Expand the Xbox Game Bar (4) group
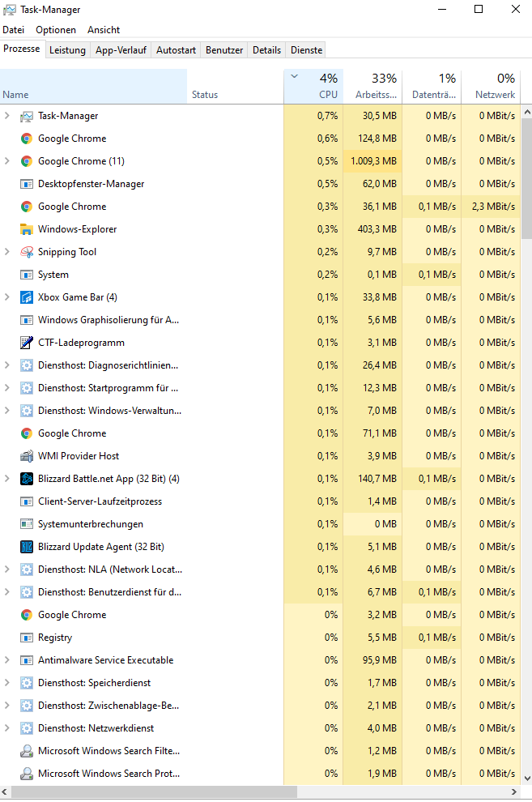The width and height of the screenshot is (532, 802). point(6,297)
